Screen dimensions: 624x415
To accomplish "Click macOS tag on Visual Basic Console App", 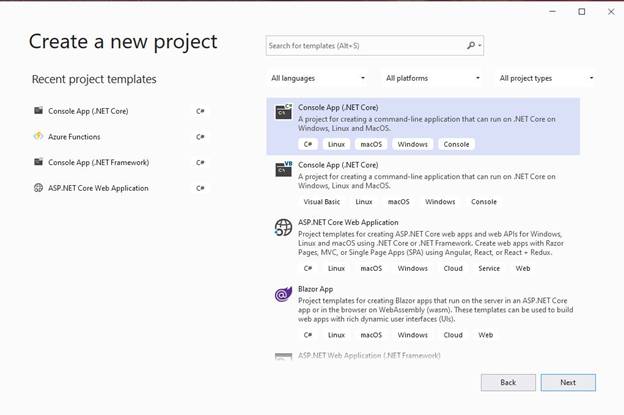I will click(x=399, y=202).
